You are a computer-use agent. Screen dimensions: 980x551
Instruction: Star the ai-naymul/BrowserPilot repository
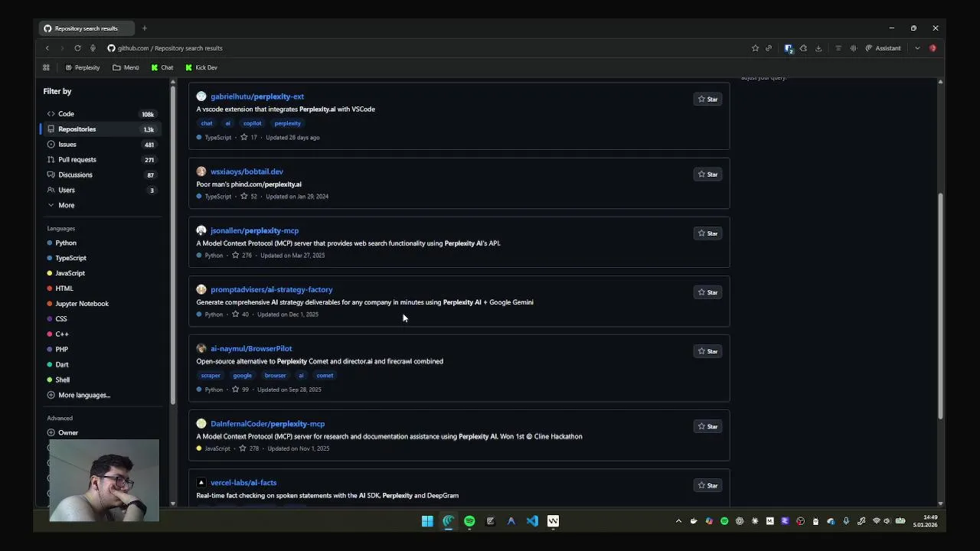pyautogui.click(x=707, y=351)
